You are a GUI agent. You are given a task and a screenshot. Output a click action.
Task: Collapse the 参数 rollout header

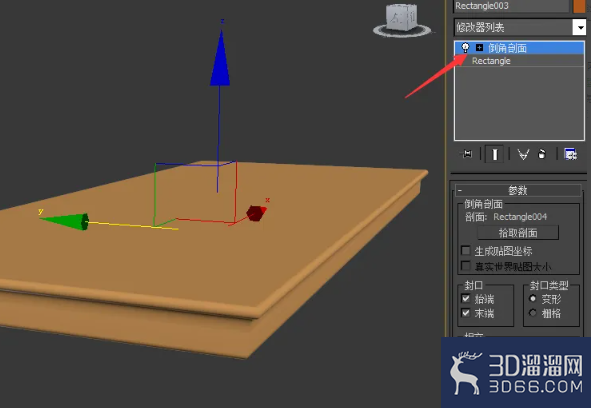[x=518, y=190]
